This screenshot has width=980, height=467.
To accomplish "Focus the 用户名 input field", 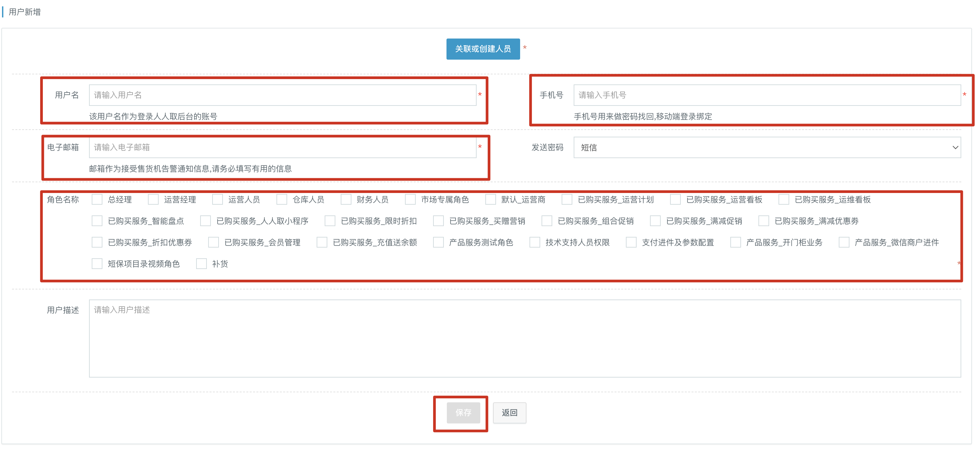I will 282,95.
